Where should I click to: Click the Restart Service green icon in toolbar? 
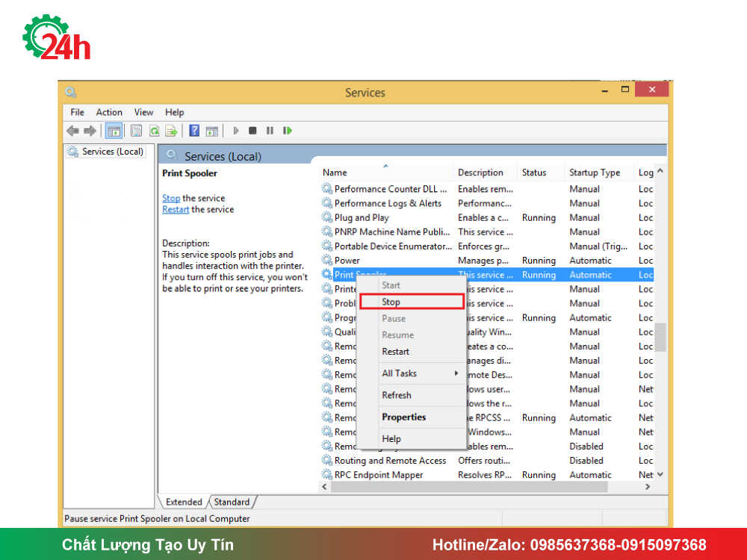coord(288,131)
